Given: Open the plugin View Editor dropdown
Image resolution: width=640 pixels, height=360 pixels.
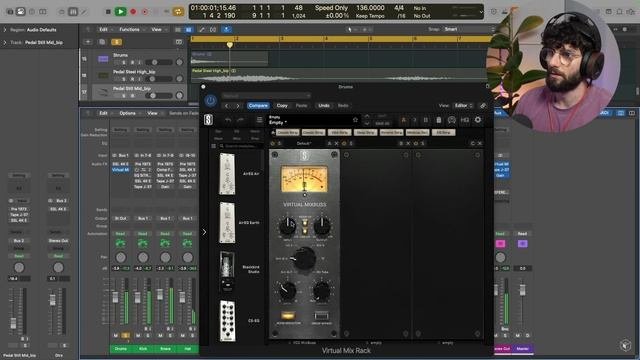Looking at the screenshot, I should [x=464, y=106].
